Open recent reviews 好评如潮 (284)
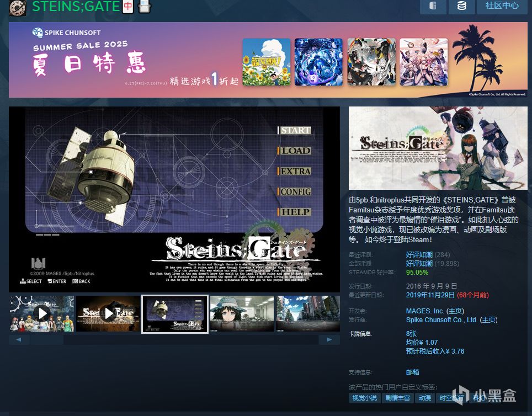Viewport: 532px width, 416px height. pos(428,254)
